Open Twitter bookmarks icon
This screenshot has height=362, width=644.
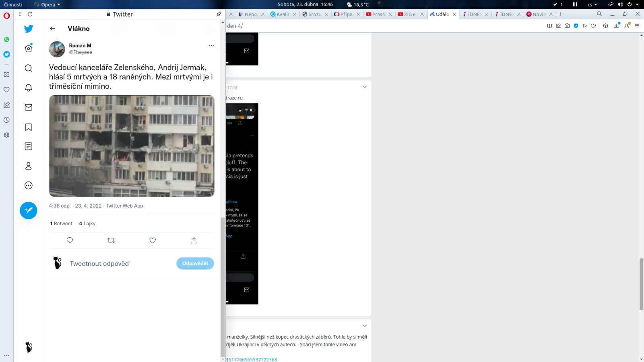pyautogui.click(x=28, y=127)
